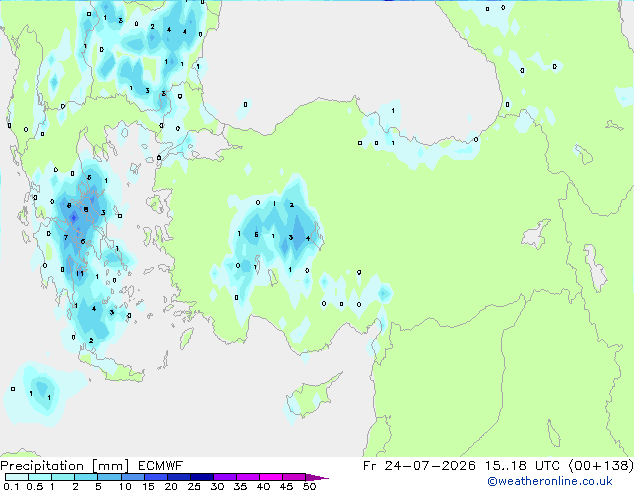634x490 pixels.
Task: Click the 'Precipitation [mm]' title text
Action: [64, 466]
